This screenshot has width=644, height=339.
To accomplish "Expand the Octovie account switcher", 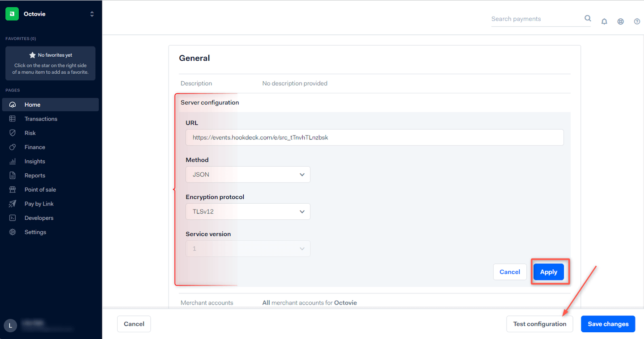I will 92,13.
